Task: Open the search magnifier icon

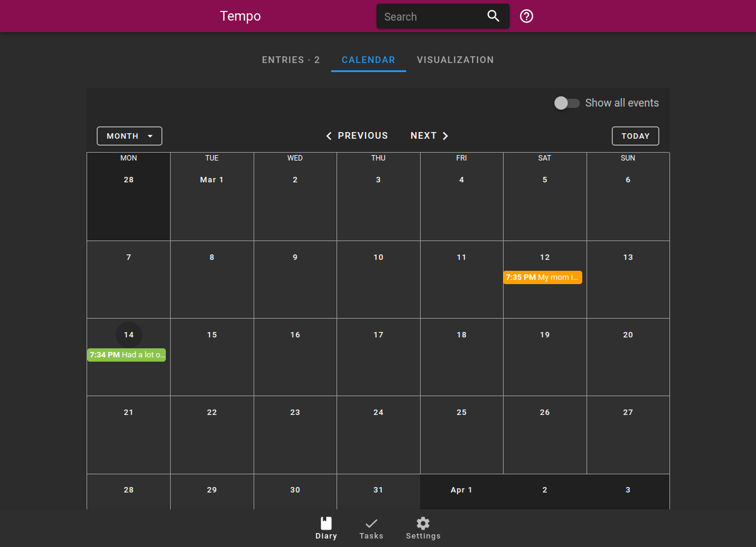Action: click(x=493, y=16)
